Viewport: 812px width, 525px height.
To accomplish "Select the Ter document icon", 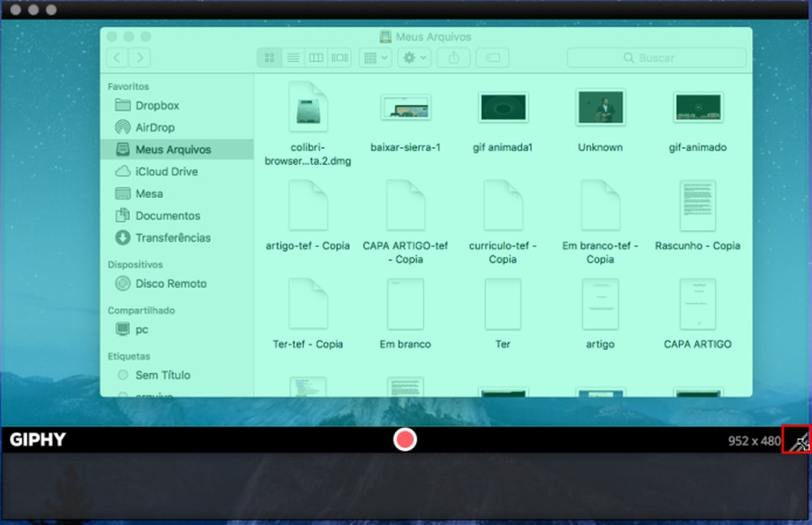I will click(503, 304).
